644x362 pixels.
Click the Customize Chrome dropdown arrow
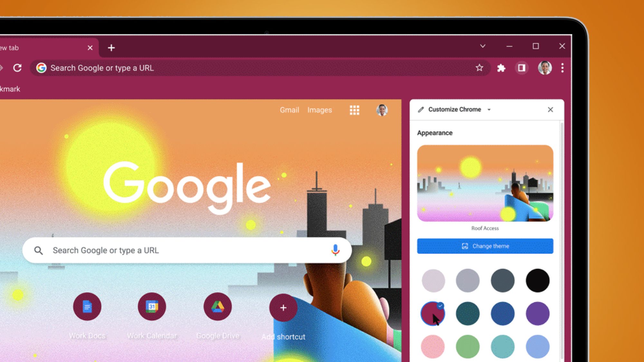[x=490, y=110]
